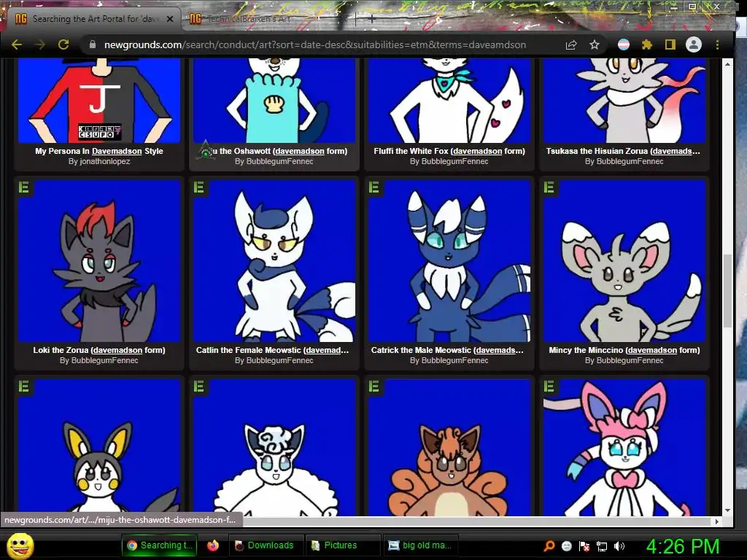Open the red and black J persona thumbnail
Viewport: 747px width, 560px height.
(x=99, y=101)
